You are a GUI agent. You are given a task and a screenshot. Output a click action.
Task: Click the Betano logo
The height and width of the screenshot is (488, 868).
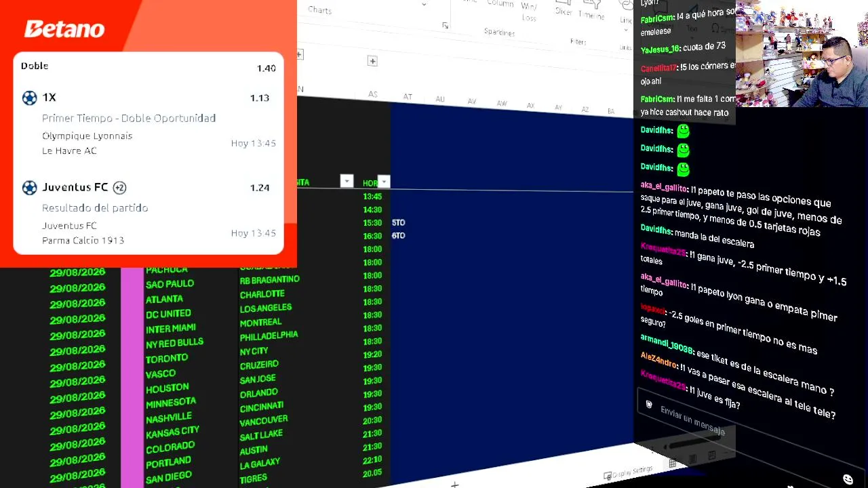click(64, 29)
